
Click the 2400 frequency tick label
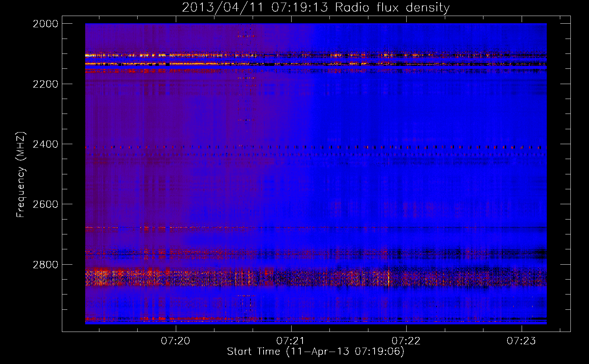(46, 145)
